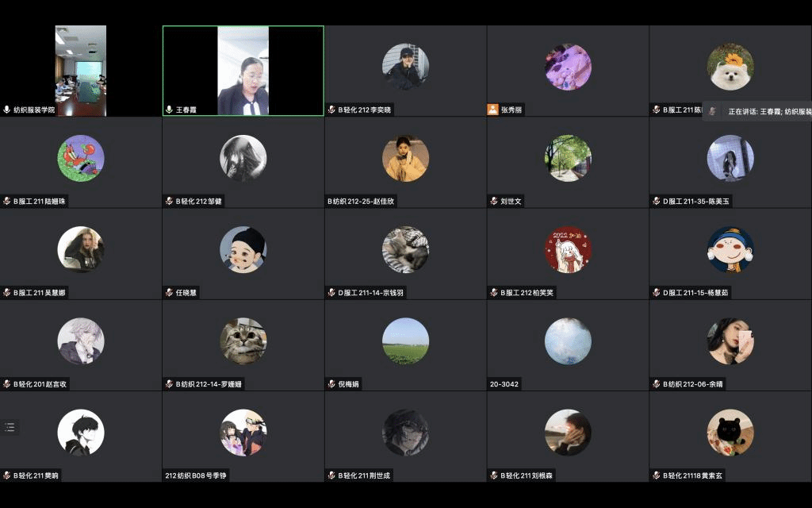The width and height of the screenshot is (812, 508).
Task: Click the microphone icon next to 王春霞
Action: pos(169,110)
